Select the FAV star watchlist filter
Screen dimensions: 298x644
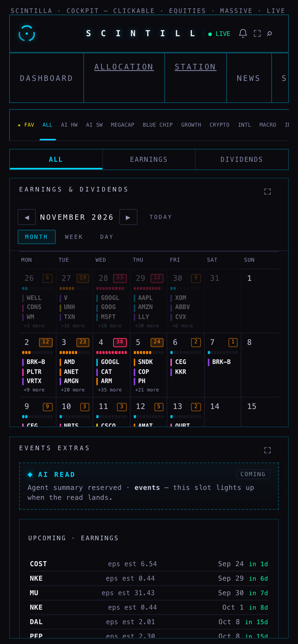(x=26, y=125)
